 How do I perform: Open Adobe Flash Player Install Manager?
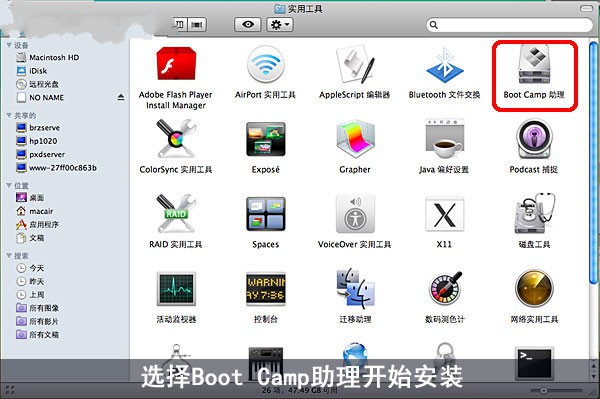pos(176,64)
